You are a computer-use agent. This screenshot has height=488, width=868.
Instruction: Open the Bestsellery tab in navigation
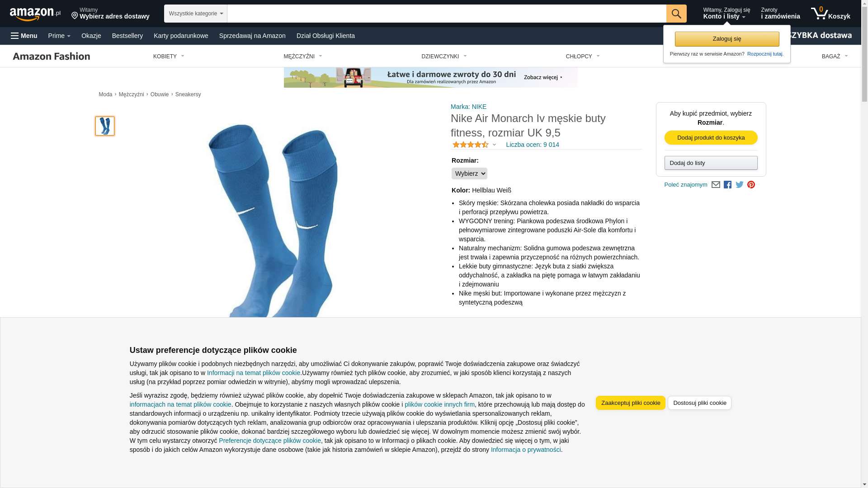[127, 36]
